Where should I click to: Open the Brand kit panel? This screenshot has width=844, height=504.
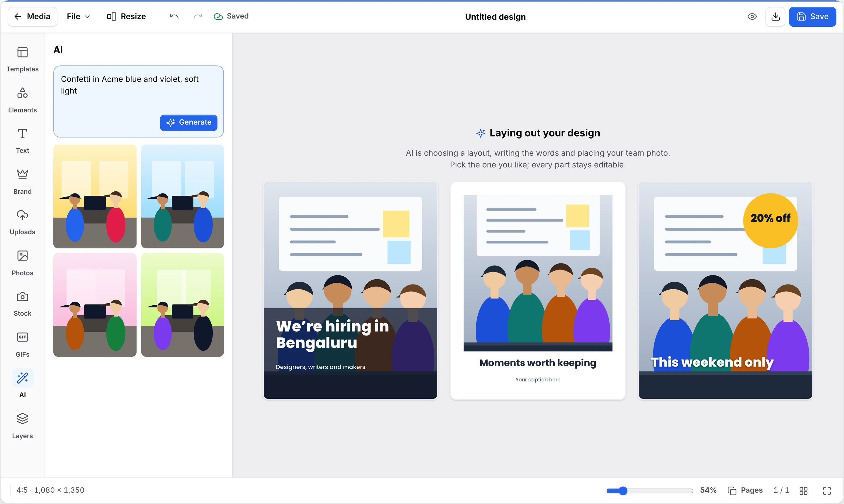tap(22, 181)
